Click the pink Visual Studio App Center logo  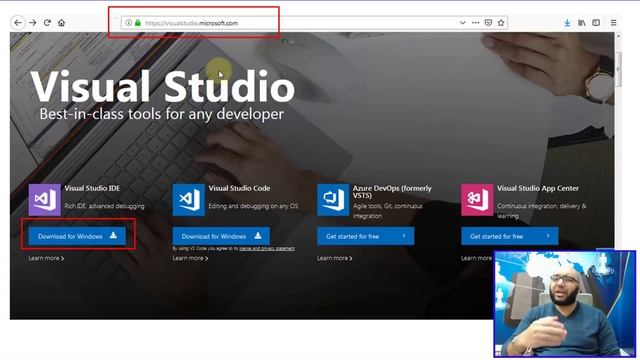pos(477,200)
